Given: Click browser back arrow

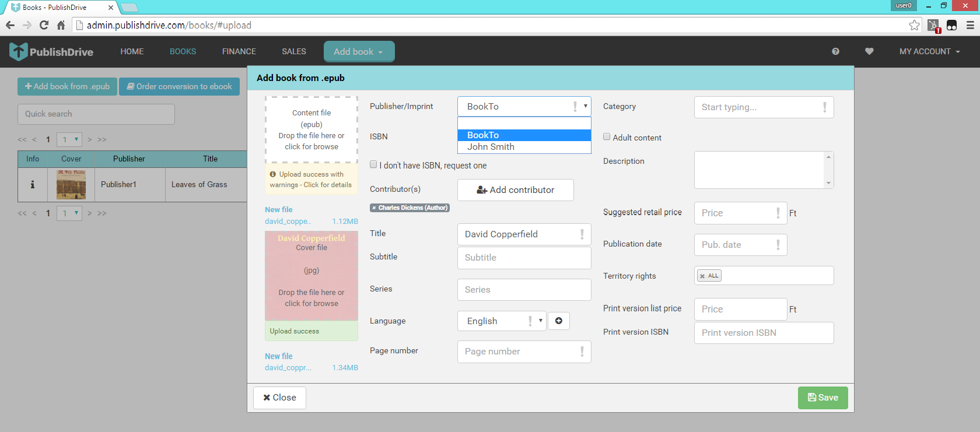Looking at the screenshot, I should [10, 25].
